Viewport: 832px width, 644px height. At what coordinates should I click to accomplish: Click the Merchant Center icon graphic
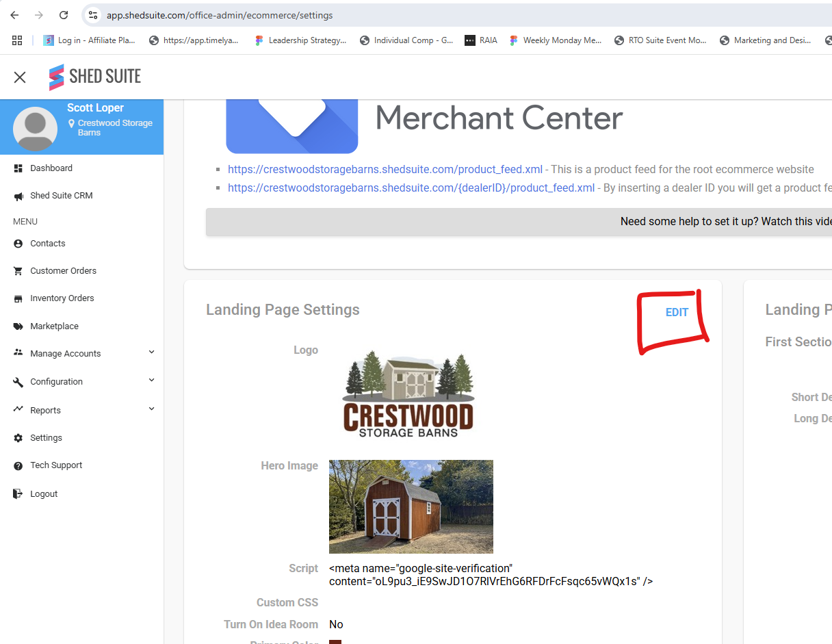click(x=292, y=127)
